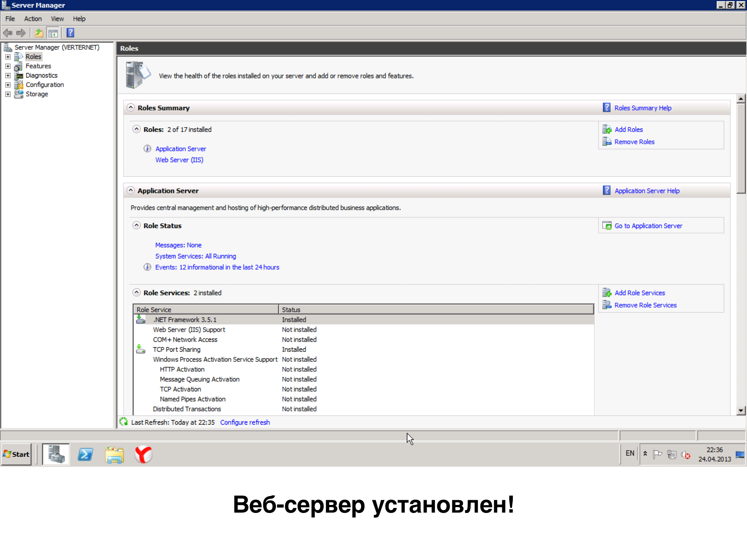Click the refresh icon beside Last Refresh
Image resolution: width=747 pixels, height=560 pixels.
124,422
